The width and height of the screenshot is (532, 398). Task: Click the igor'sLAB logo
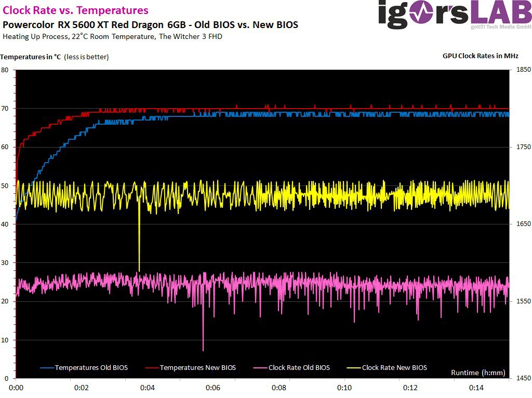(x=455, y=15)
